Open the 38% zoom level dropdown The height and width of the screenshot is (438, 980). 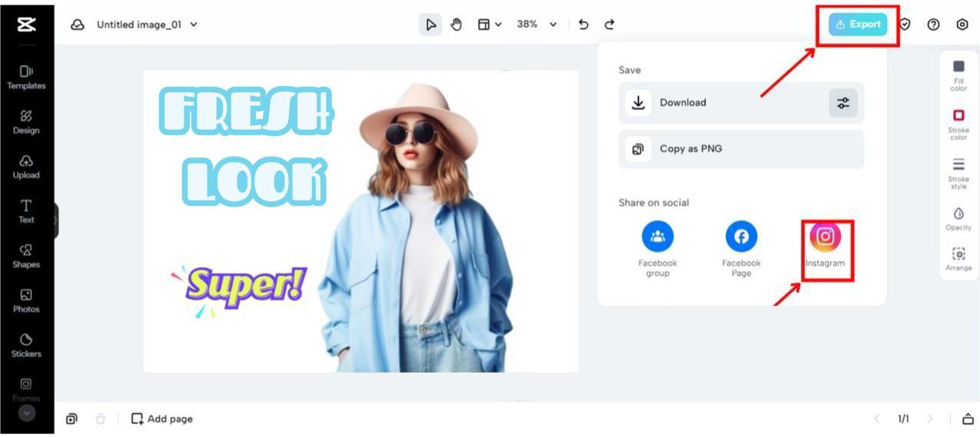pos(537,25)
